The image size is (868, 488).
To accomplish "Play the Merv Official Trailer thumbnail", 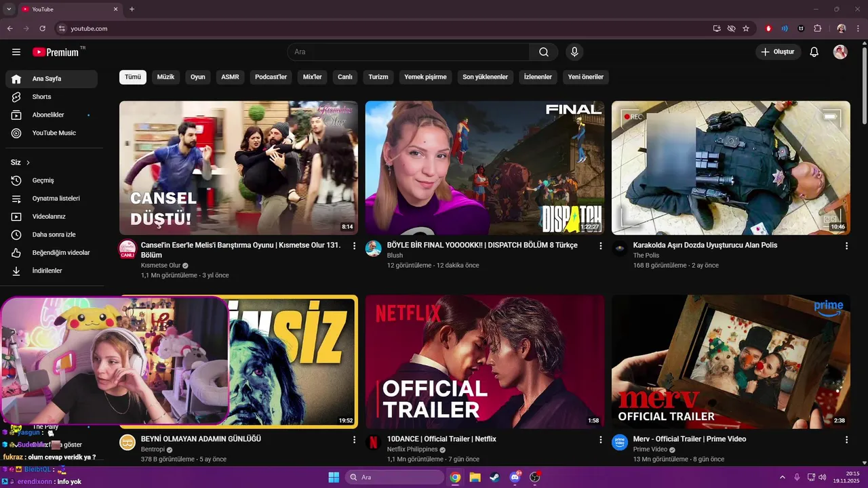I will click(x=731, y=362).
